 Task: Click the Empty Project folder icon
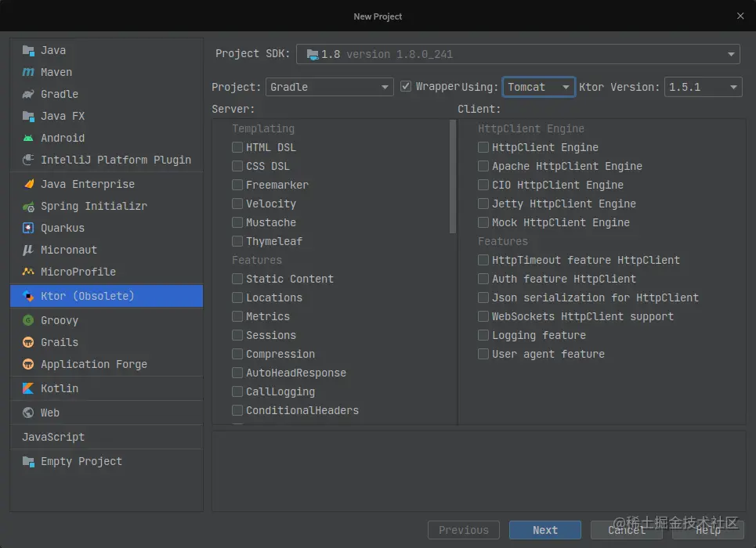[28, 461]
